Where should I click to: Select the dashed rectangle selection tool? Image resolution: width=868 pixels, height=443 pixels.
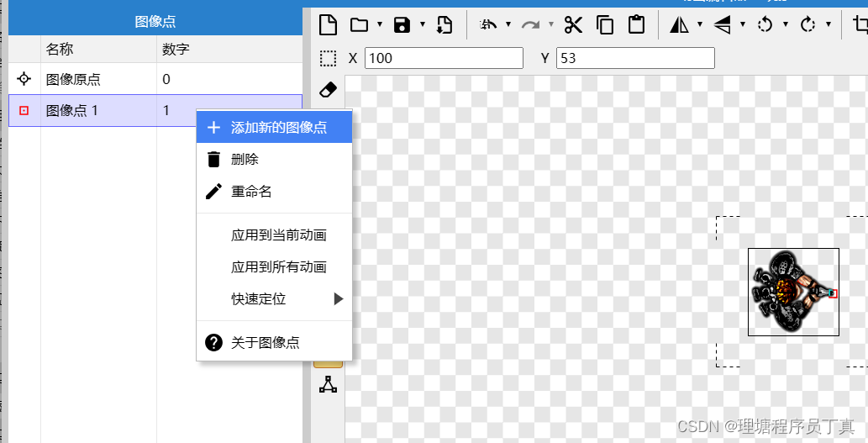(329, 58)
